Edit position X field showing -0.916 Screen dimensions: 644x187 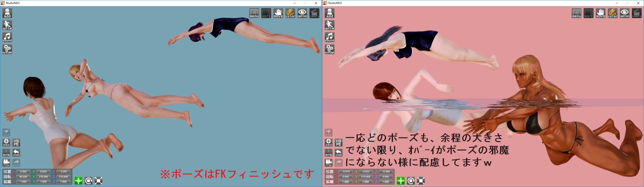point(345,171)
